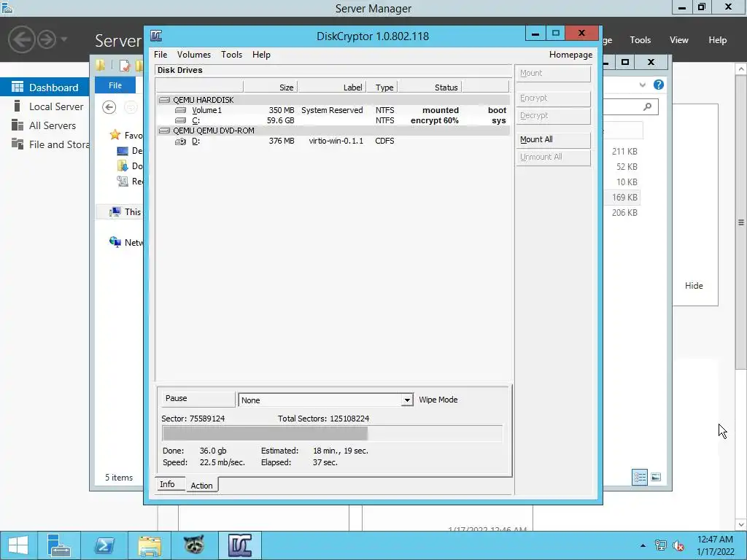
Task: Switch Explorer to large icons view
Action: 656,477
